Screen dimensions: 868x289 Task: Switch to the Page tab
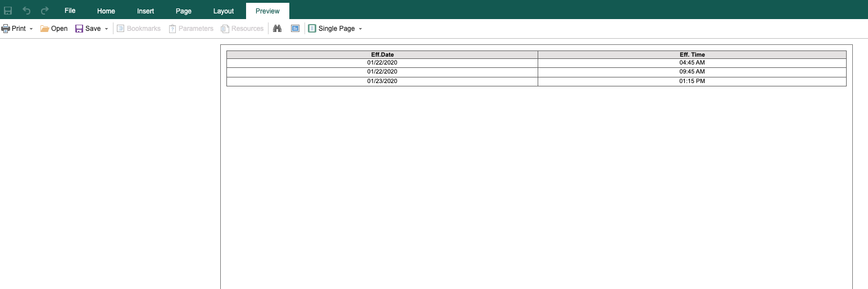tap(184, 11)
